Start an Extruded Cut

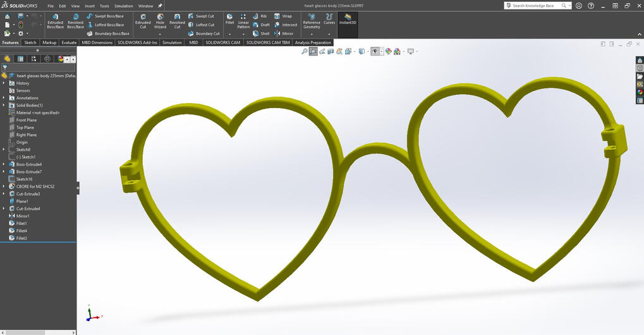tap(143, 21)
